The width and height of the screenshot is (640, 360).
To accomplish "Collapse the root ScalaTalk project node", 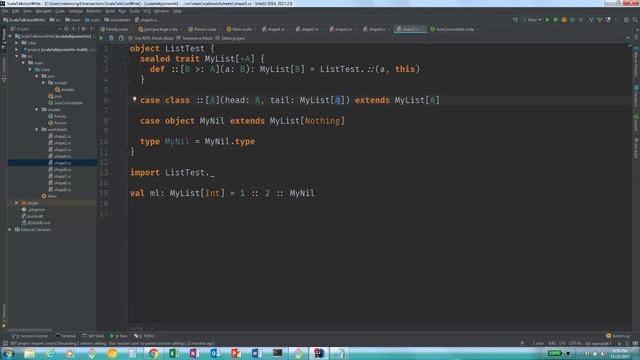I will pyautogui.click(x=11, y=36).
